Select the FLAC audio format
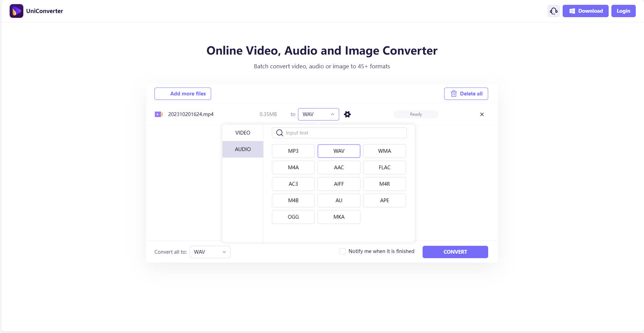The image size is (644, 333). click(384, 167)
